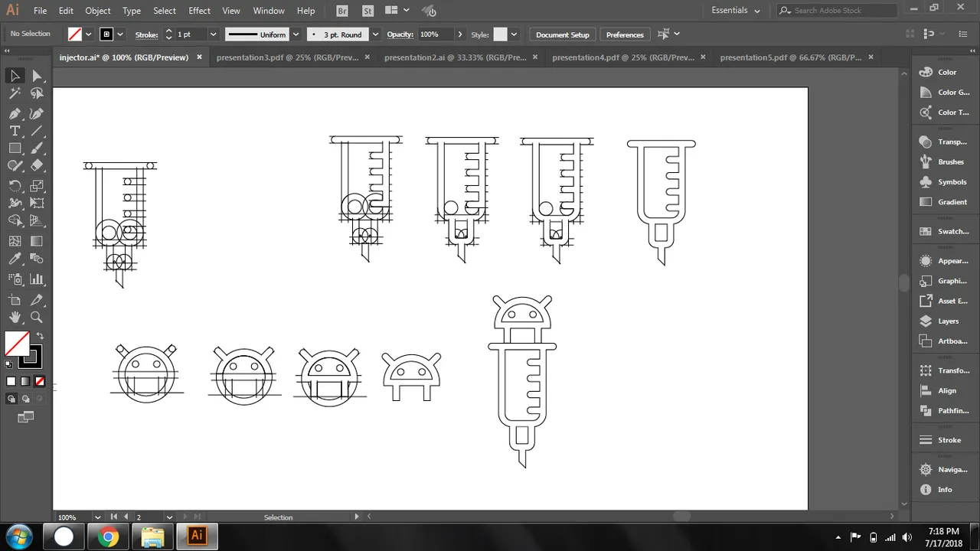The height and width of the screenshot is (551, 980).
Task: Select the Mesh tool
Action: (x=15, y=240)
